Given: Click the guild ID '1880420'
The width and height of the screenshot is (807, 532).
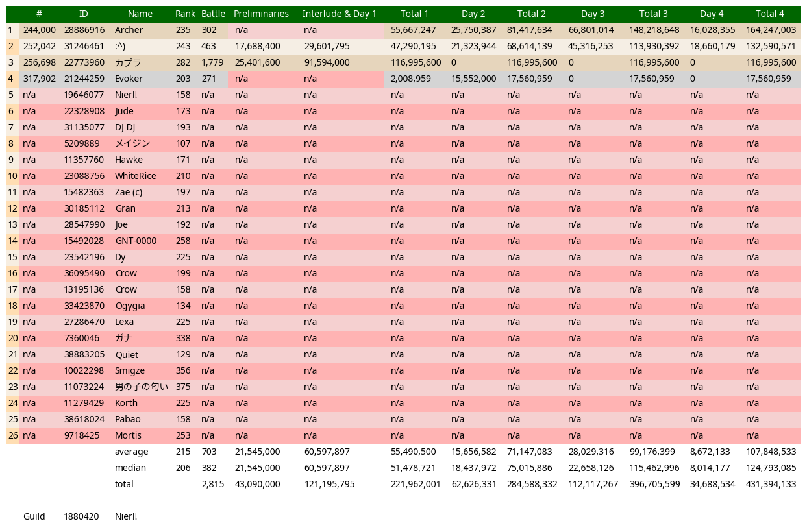Looking at the screenshot, I should [81, 516].
